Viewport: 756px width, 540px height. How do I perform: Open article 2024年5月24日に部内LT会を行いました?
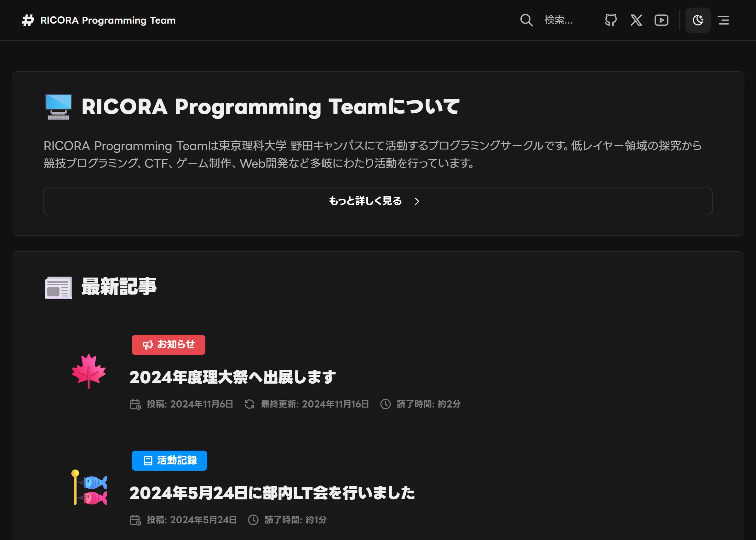pos(272,493)
